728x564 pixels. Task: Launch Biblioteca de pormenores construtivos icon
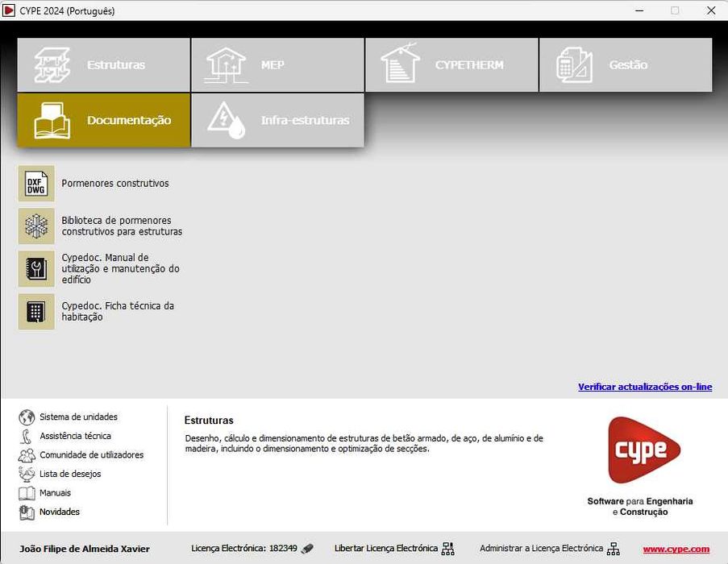tap(36, 226)
